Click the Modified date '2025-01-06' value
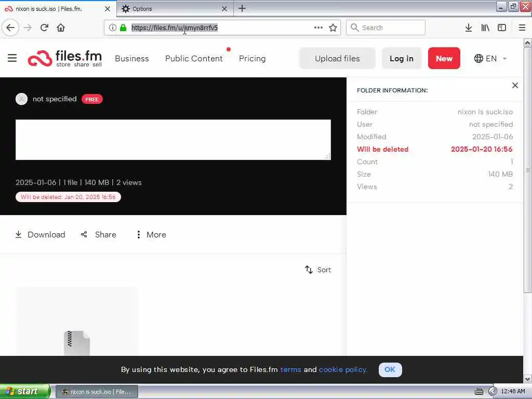This screenshot has width=532, height=399. point(493,137)
